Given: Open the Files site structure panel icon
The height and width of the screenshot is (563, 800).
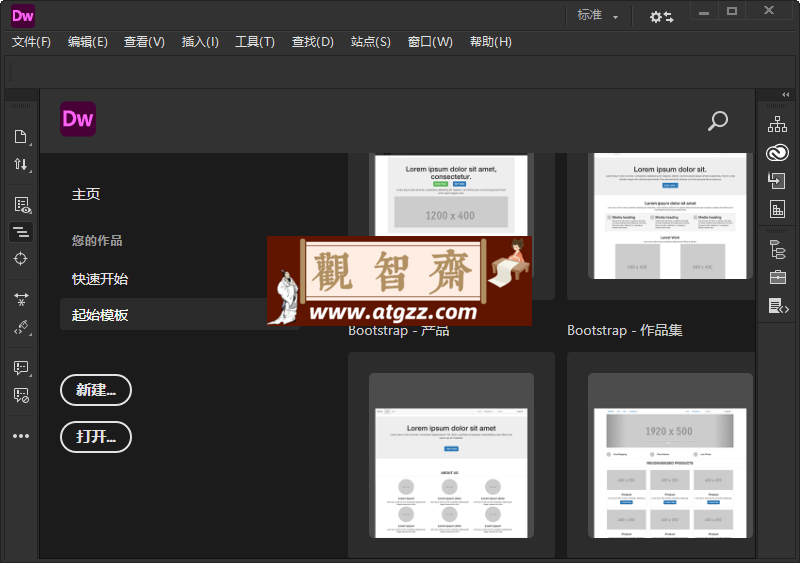Looking at the screenshot, I should point(777,124).
